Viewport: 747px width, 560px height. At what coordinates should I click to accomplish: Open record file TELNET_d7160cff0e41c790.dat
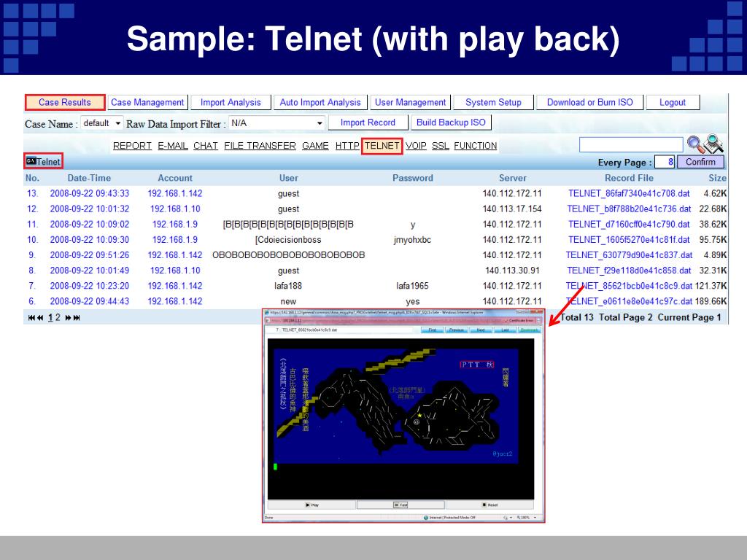click(x=629, y=225)
